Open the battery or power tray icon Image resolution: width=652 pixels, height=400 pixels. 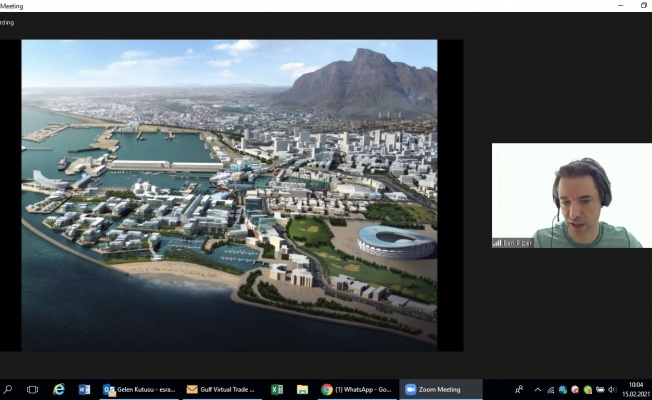(600, 390)
